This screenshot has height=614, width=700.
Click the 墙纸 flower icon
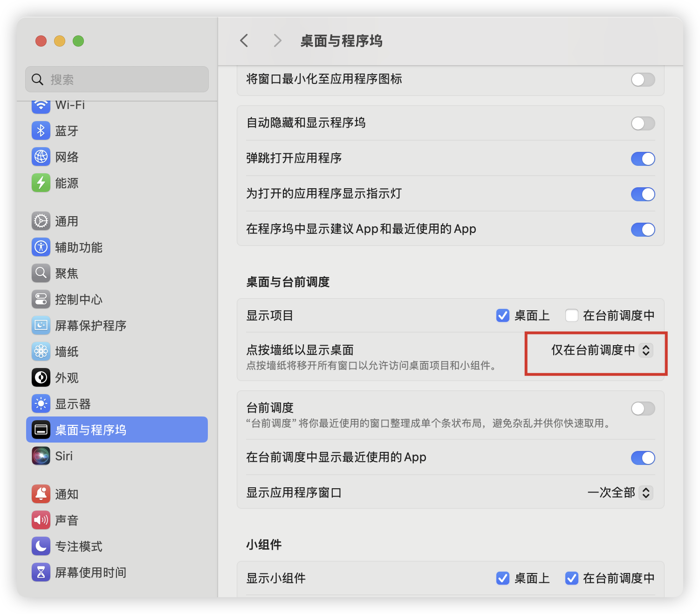[41, 352]
